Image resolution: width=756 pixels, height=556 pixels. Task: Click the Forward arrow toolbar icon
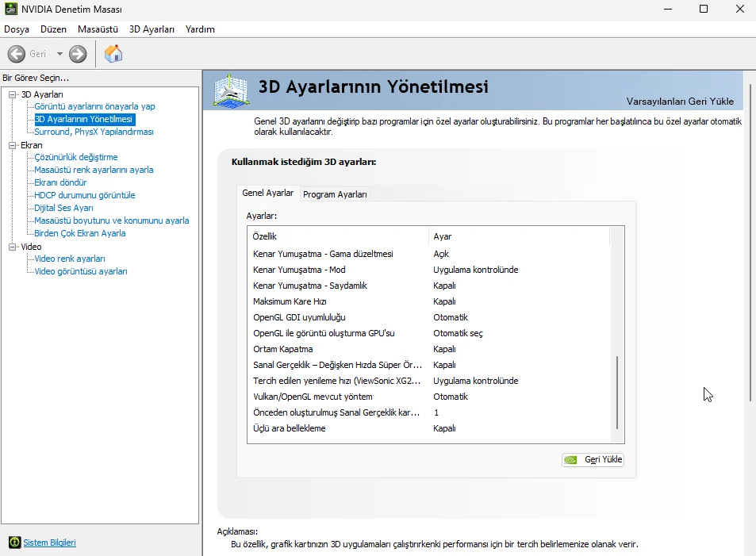coord(78,54)
